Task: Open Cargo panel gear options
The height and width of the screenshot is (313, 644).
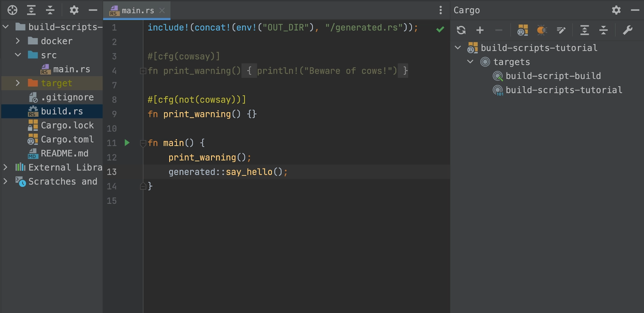Action: pyautogui.click(x=616, y=10)
